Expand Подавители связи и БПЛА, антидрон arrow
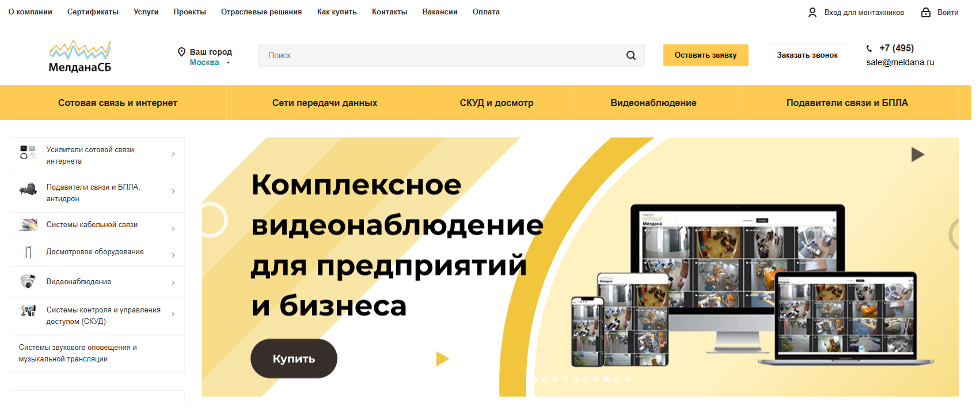 pos(173,191)
